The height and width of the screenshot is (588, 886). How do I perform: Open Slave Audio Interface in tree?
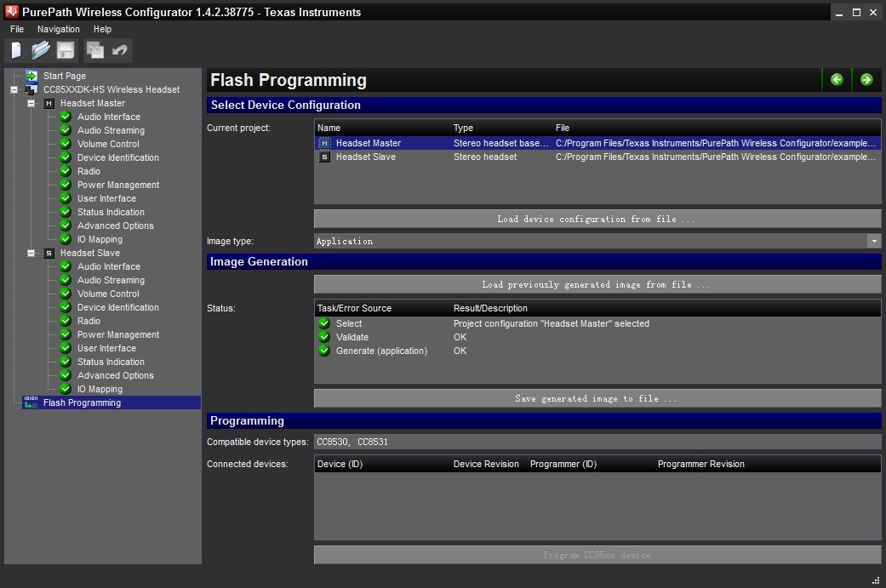click(x=108, y=266)
